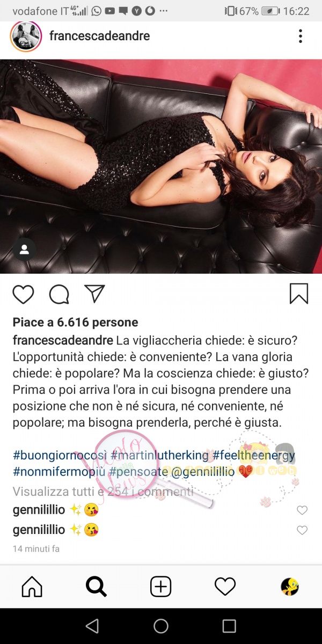Go to Home feed tab
The height and width of the screenshot is (644, 322).
point(32,587)
